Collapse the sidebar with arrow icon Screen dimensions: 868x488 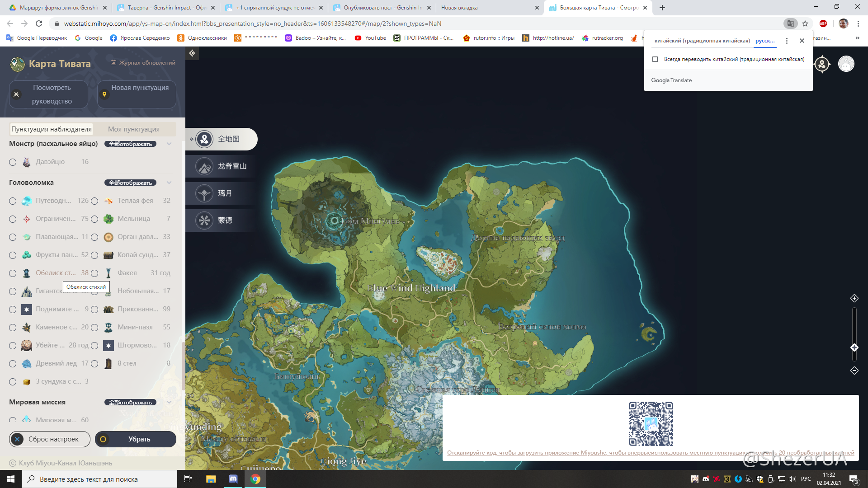point(192,53)
